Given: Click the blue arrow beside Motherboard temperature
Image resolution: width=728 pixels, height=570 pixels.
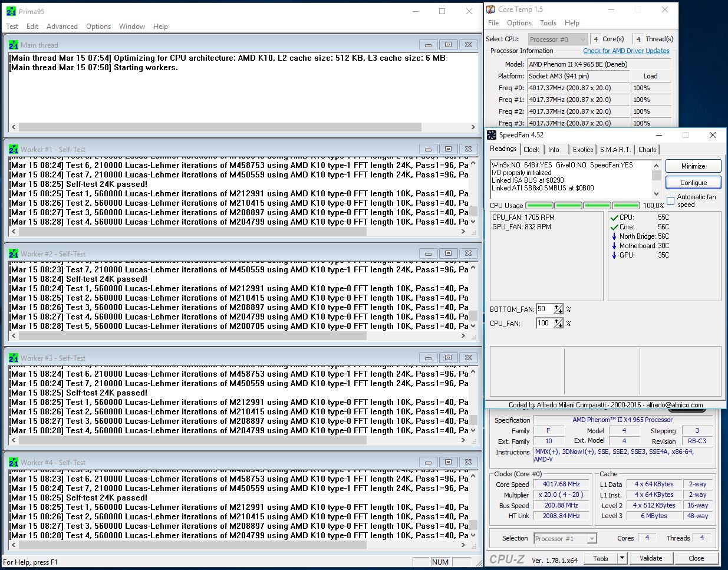Looking at the screenshot, I should pos(614,246).
